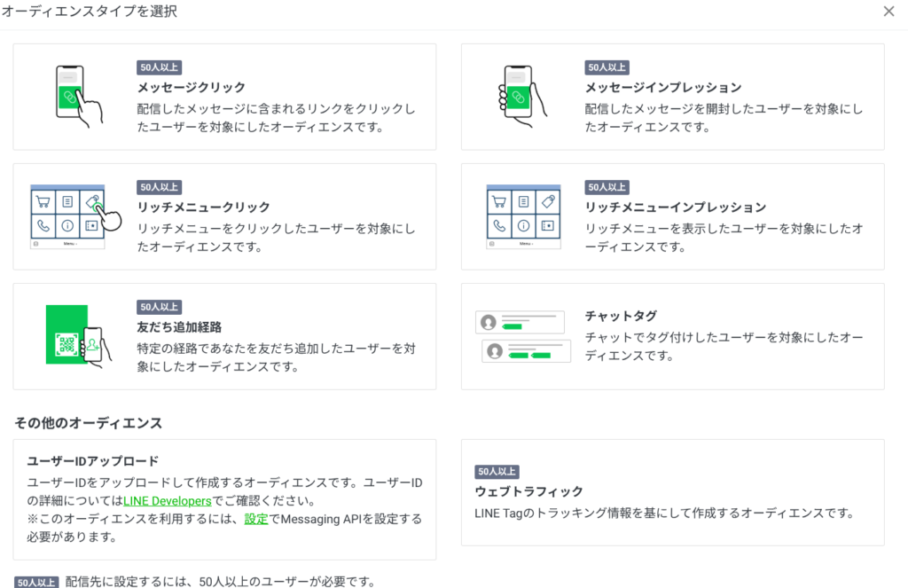Click 50人以上 badge on ウェブトラフィック
This screenshot has width=908, height=588.
[x=497, y=472]
